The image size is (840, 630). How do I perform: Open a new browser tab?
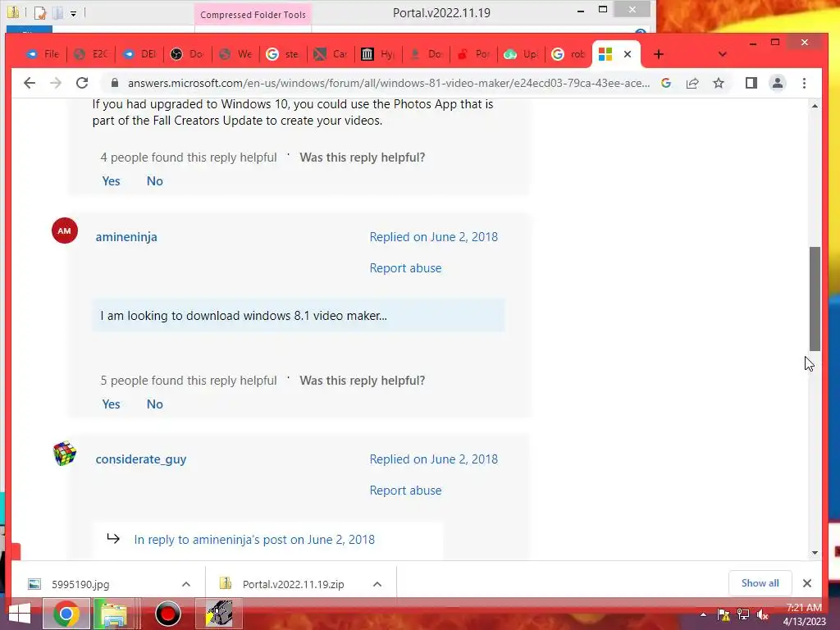tap(659, 54)
